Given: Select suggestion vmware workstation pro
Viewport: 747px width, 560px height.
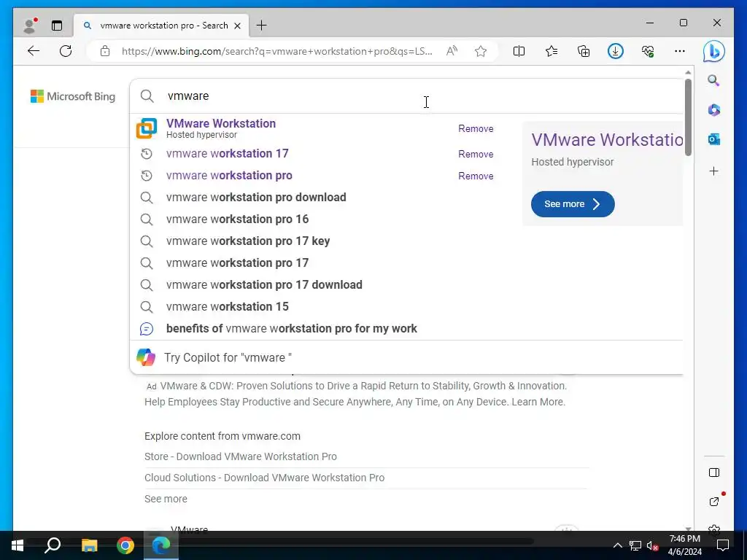Looking at the screenshot, I should pos(229,175).
